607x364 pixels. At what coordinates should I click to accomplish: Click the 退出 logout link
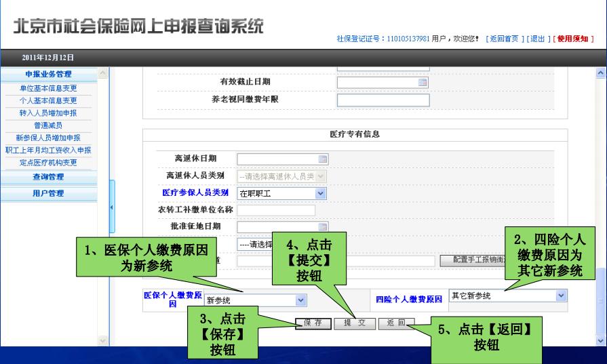click(538, 39)
